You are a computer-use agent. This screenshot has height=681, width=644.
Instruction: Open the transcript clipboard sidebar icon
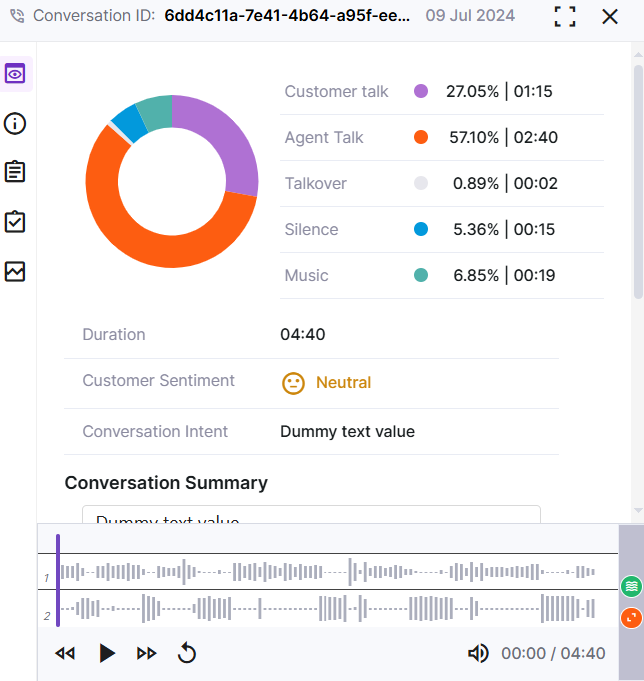coord(15,172)
